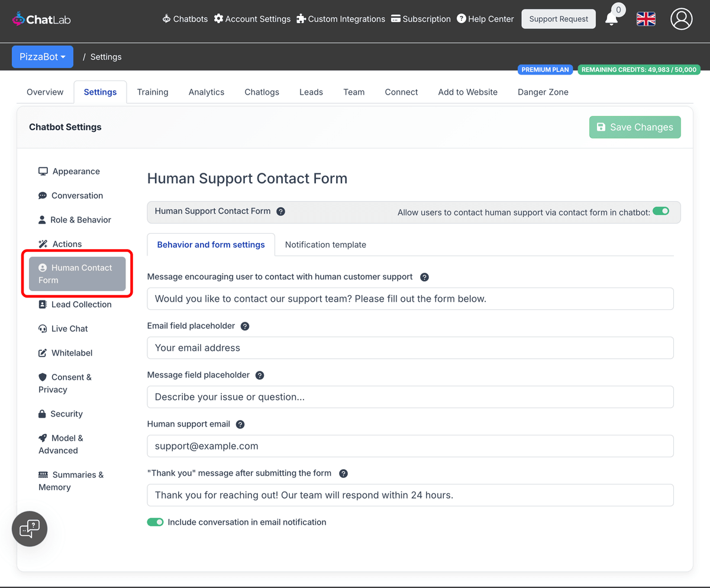Open the Subscription section
710x588 pixels.
[x=421, y=18]
